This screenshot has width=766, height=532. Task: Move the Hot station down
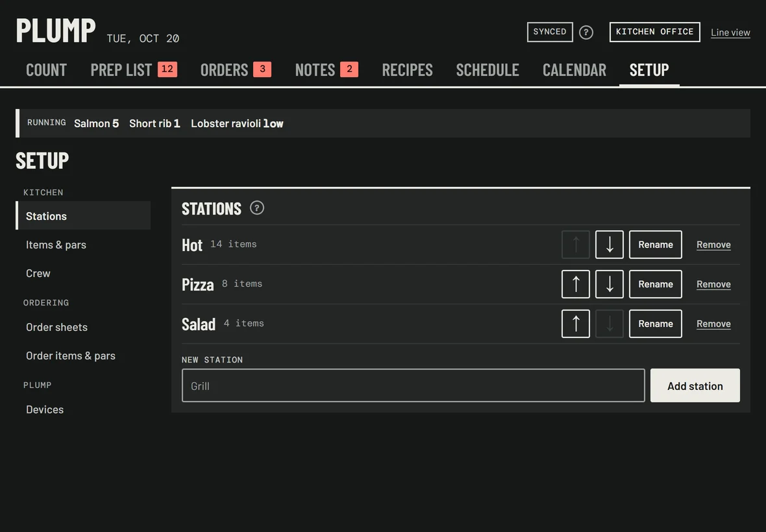(x=609, y=245)
